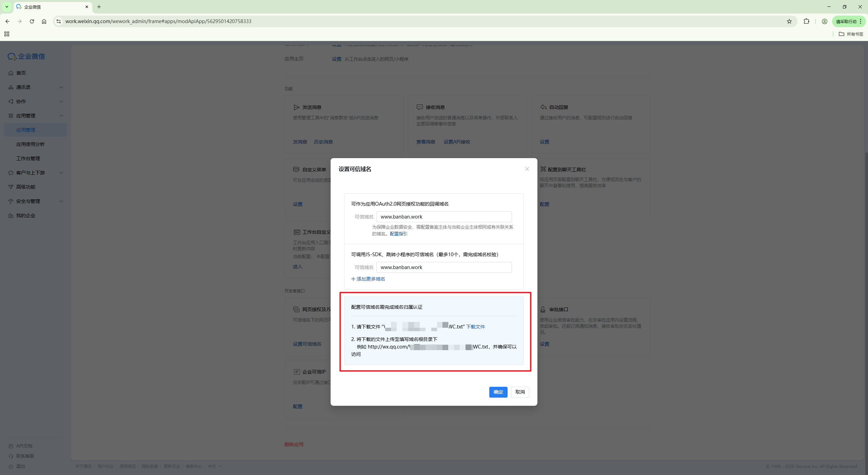
Task: Open the tab search dropdown arrow
Action: (6, 7)
